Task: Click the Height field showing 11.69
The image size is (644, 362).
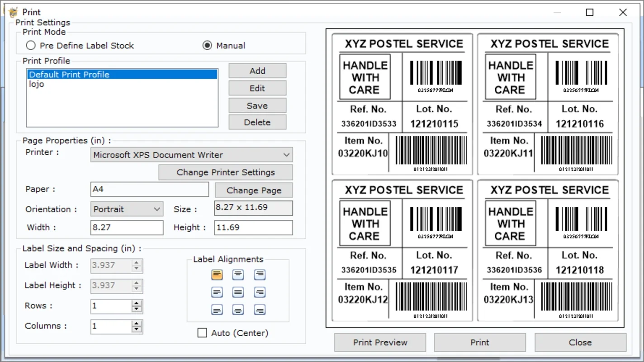Action: click(253, 228)
